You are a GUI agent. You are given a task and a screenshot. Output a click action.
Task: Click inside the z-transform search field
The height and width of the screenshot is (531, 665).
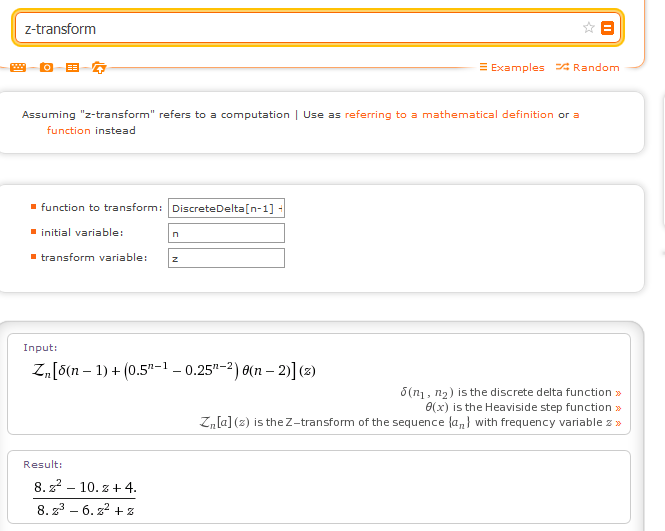tap(300, 29)
